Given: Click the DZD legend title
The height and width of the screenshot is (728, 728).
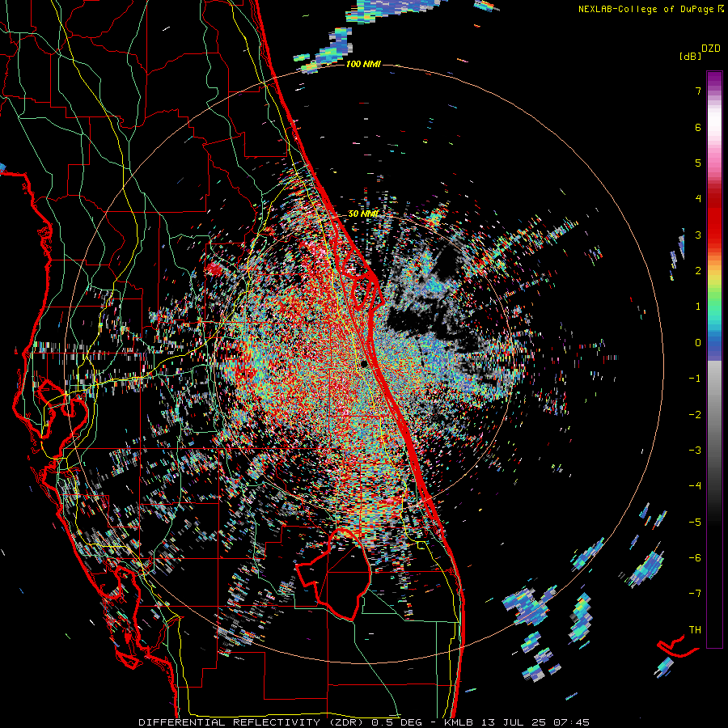Looking at the screenshot, I should pos(711,49).
